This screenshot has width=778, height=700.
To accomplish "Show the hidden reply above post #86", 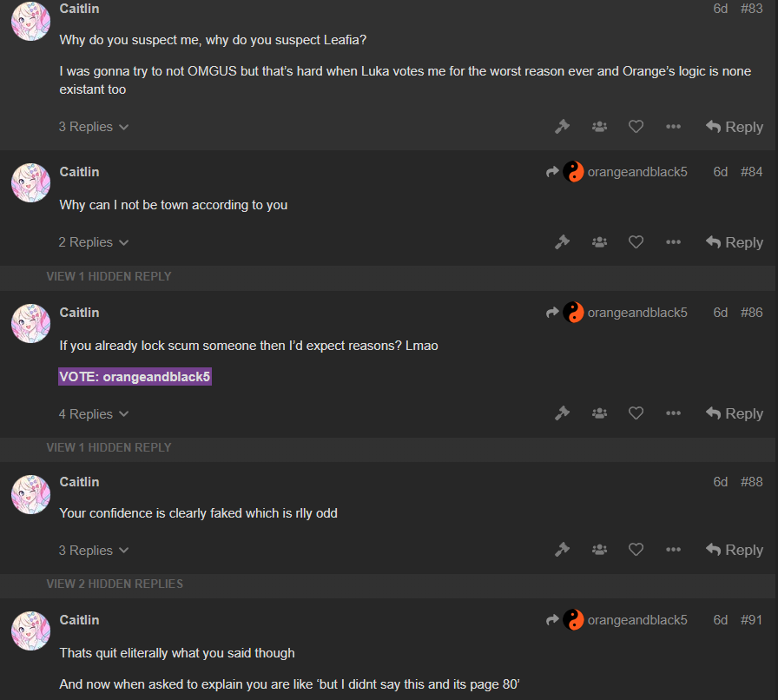I will coord(109,276).
